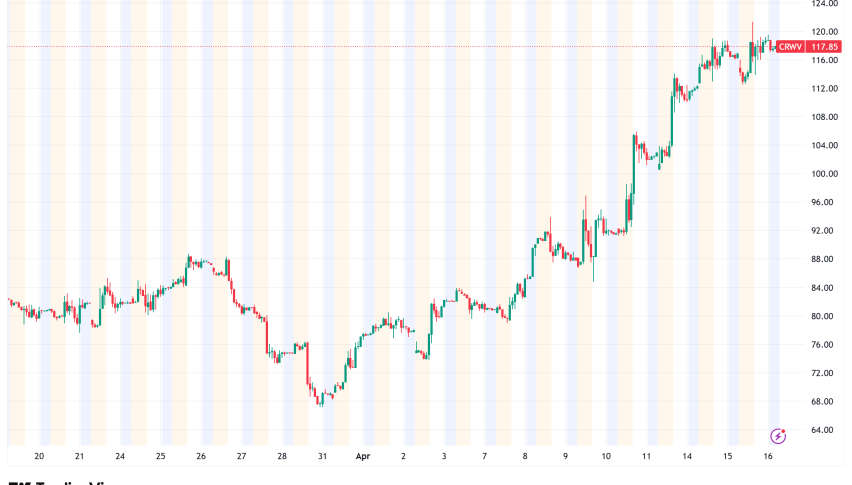Click the 117.85 current price label

(825, 46)
